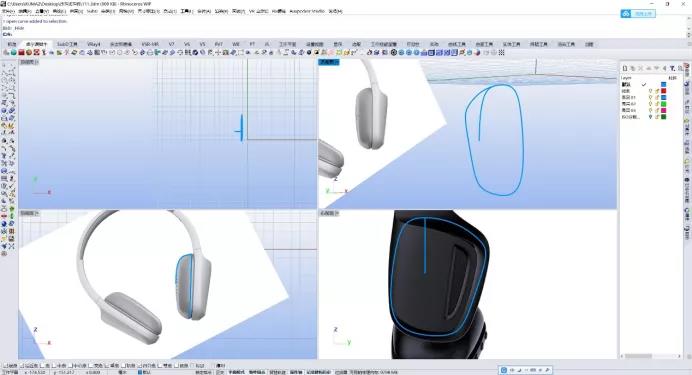Click left-pointing triangle icon in Layers toolbar
This screenshot has width=692, height=375.
[x=664, y=68]
